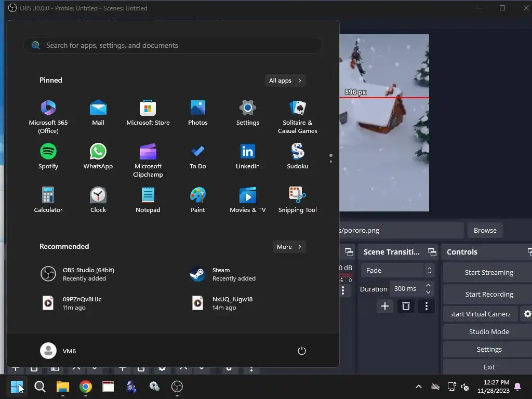Viewport: 532px width, 399px height.
Task: Toggle Studio Mode in OBS
Action: (488, 331)
